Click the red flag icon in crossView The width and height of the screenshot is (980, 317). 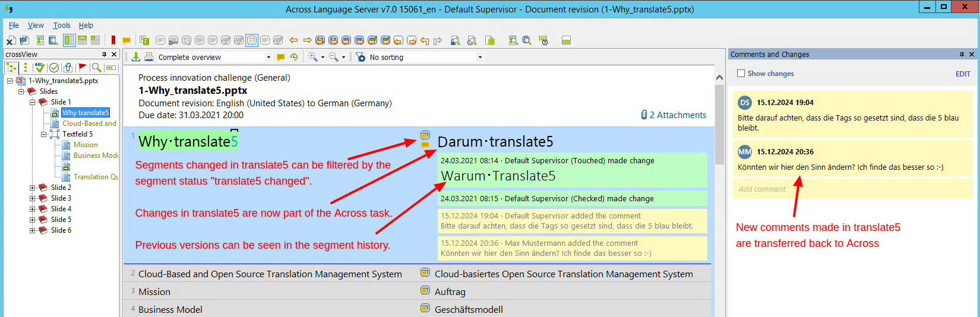coord(83,67)
